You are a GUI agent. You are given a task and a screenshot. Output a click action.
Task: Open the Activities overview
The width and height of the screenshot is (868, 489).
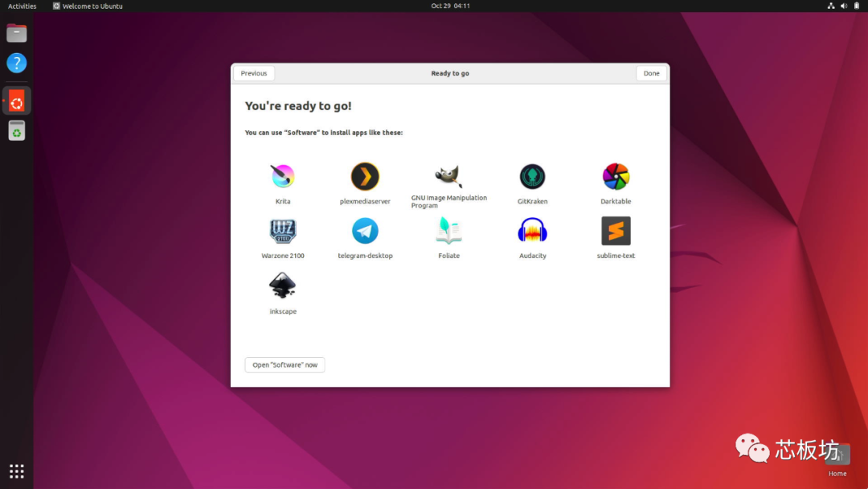(x=23, y=6)
